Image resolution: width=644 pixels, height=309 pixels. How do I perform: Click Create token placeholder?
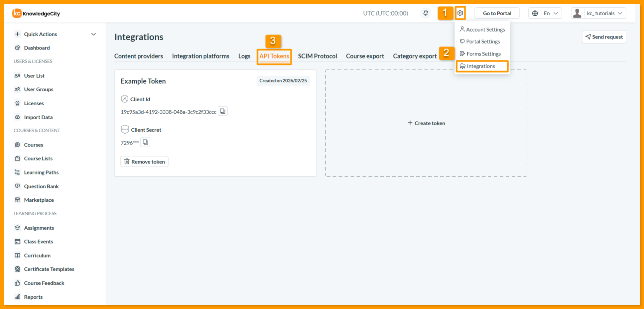click(x=426, y=123)
